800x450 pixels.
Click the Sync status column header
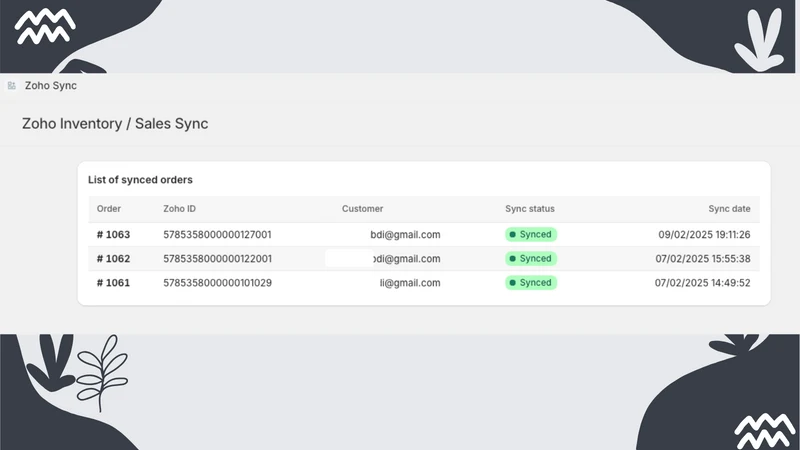(x=530, y=209)
